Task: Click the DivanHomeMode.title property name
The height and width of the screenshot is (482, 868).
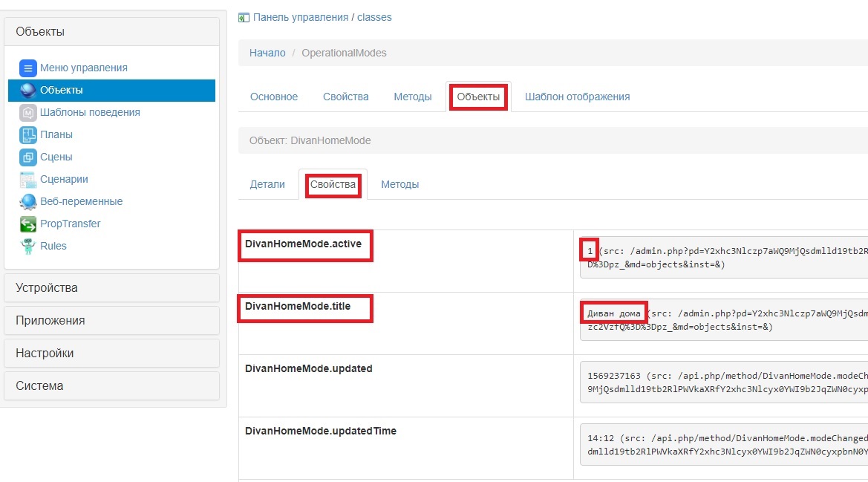Action: (298, 306)
